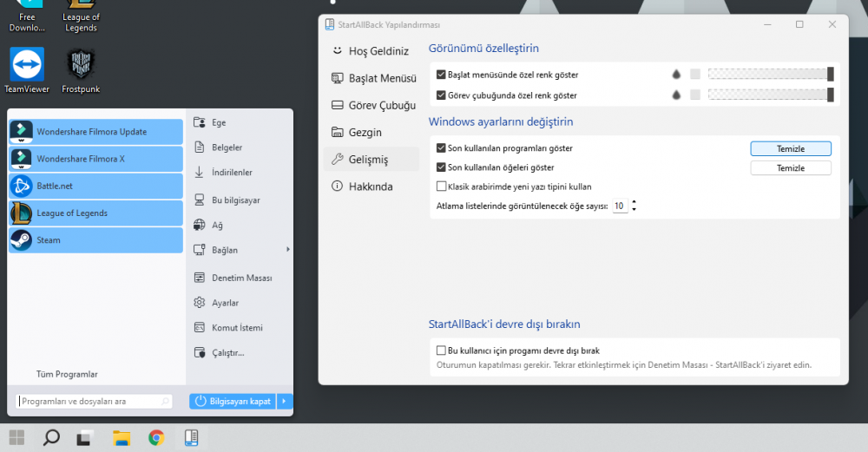
Task: Click the Chrome icon in the taskbar
Action: (x=156, y=437)
